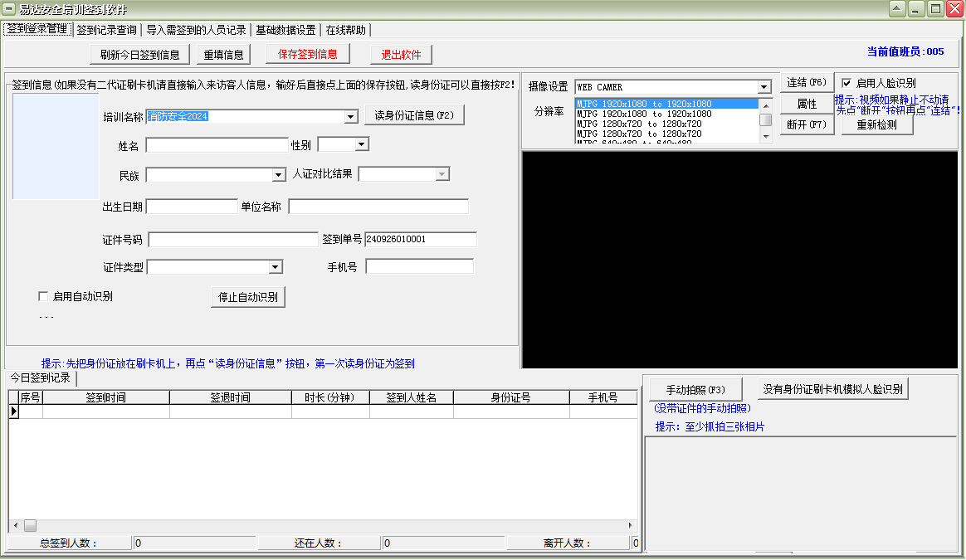The width and height of the screenshot is (966, 560).
Task: Enable the 启用自动识别 checkbox
Action: [44, 296]
